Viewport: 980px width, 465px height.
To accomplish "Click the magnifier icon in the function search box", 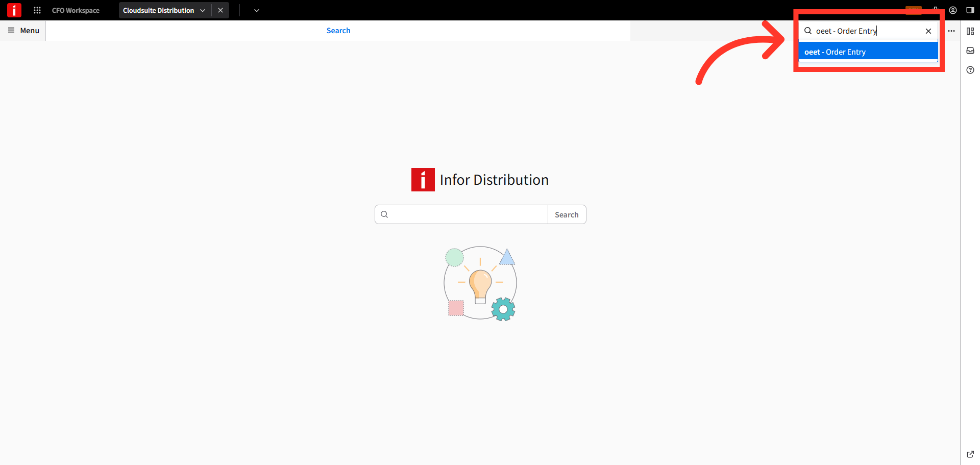I will point(808,31).
